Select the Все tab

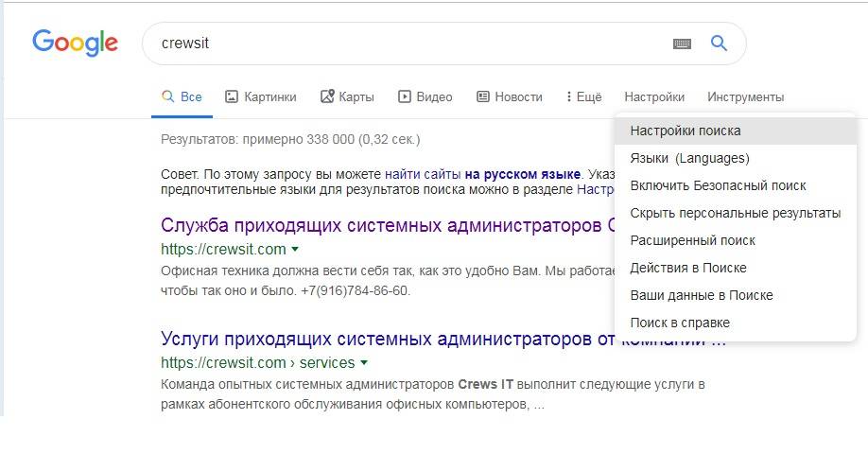tap(182, 96)
